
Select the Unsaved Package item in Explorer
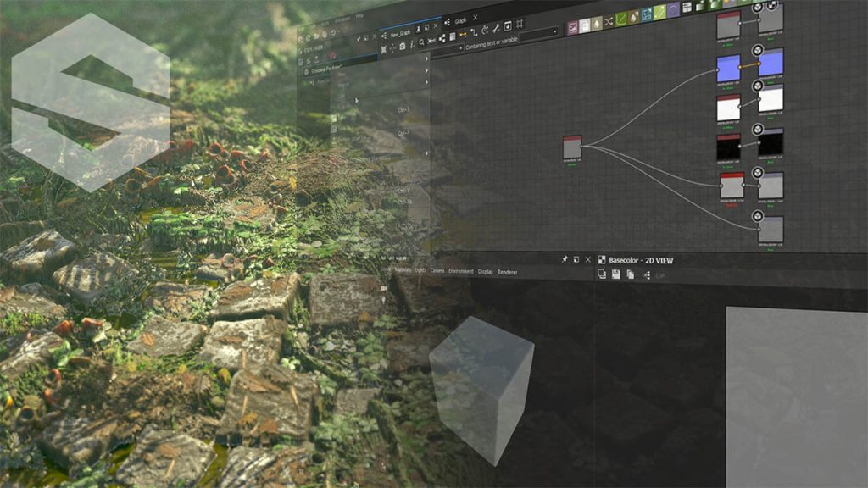point(326,69)
